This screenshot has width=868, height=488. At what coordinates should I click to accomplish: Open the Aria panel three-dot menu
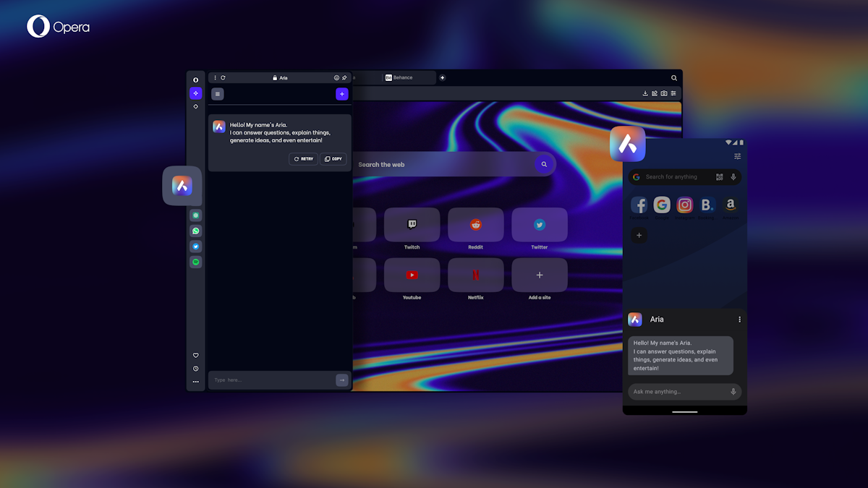(214, 77)
